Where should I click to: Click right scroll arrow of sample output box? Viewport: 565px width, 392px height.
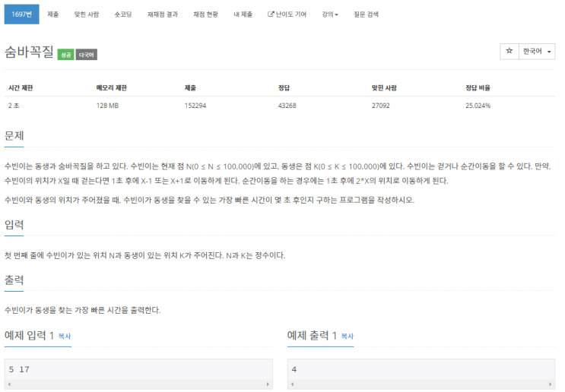point(551,384)
